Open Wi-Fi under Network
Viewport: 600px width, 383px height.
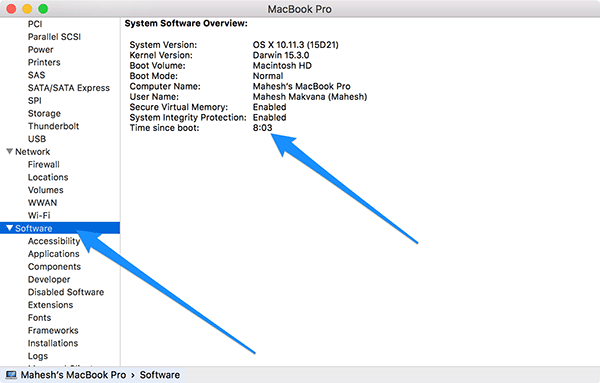(x=39, y=215)
